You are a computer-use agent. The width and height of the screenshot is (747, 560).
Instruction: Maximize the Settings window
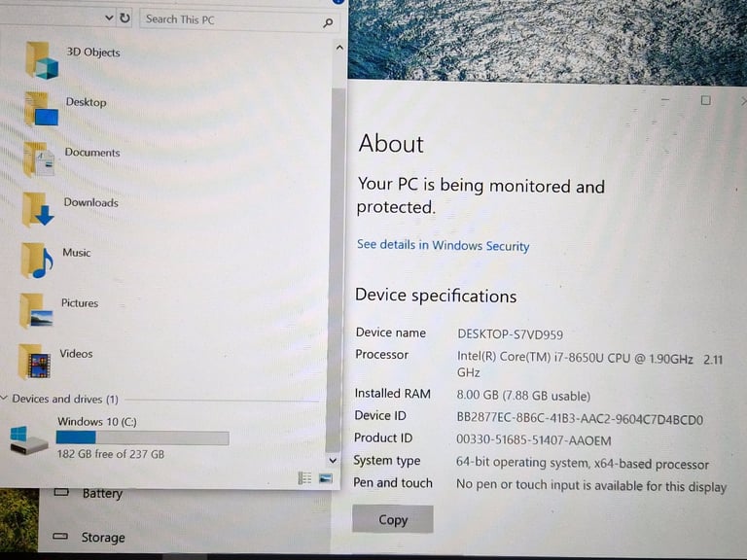[705, 100]
